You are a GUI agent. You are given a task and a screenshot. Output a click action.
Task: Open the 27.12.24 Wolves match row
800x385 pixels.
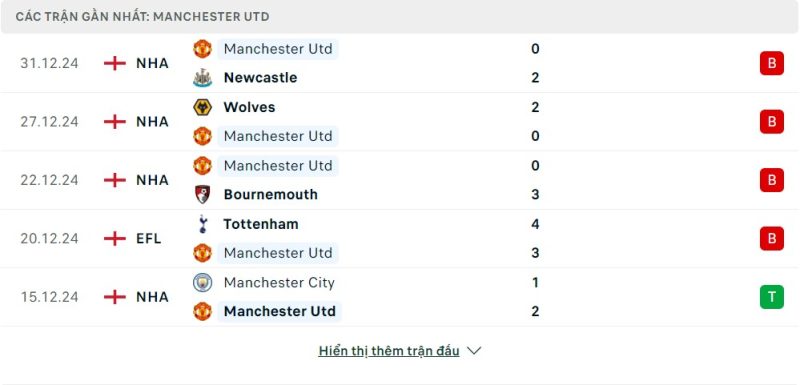click(400, 122)
